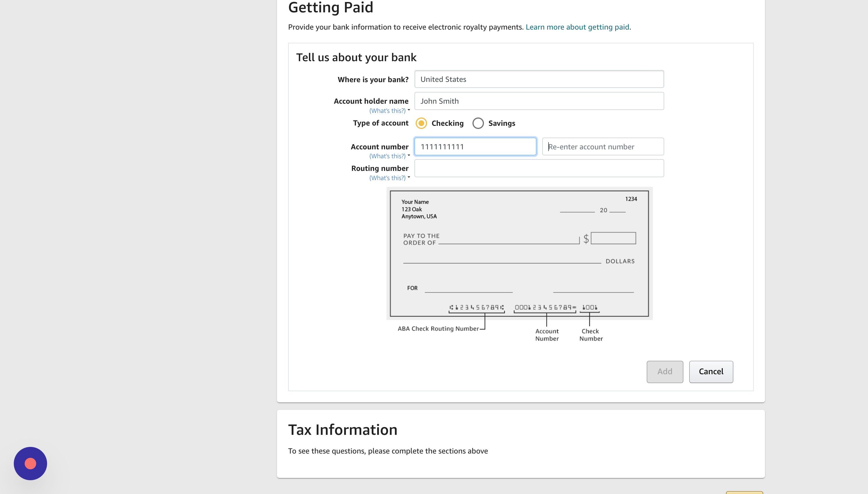
Task: Click the Re-enter account number field
Action: click(x=603, y=146)
